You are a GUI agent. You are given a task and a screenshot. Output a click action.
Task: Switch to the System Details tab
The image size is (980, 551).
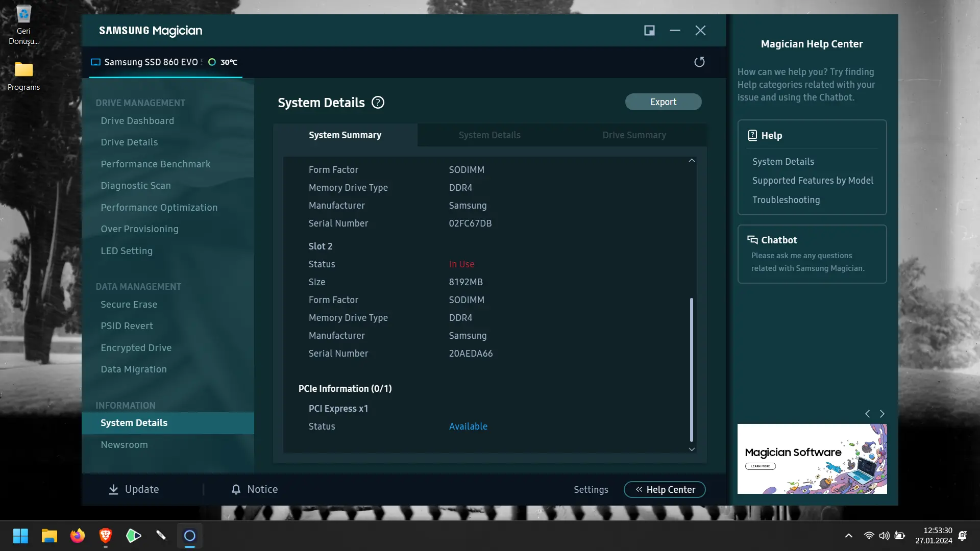click(489, 135)
